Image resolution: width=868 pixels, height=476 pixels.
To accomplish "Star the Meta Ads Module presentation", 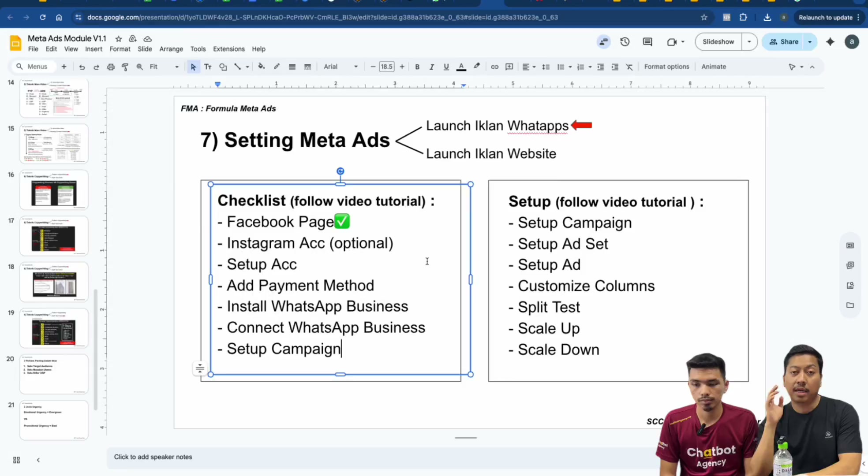I will coord(119,39).
